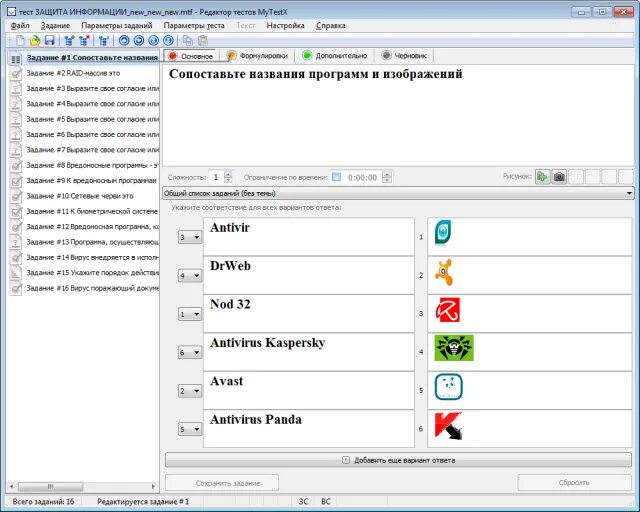640x512 pixels.
Task: Select the DrWeb green spider logo image
Action: [x=454, y=348]
